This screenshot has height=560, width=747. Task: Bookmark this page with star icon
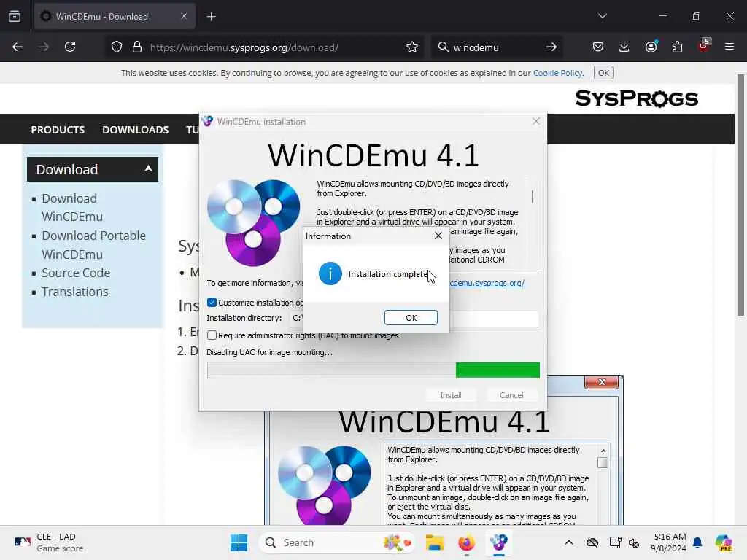(x=412, y=47)
